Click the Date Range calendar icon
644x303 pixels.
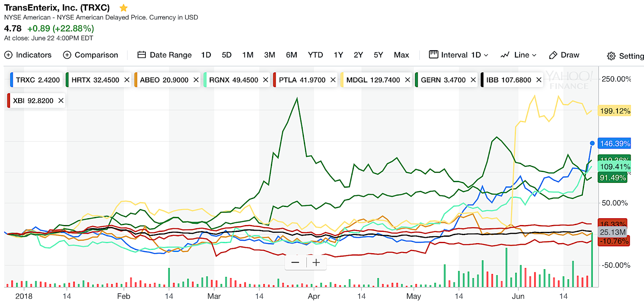(x=141, y=55)
